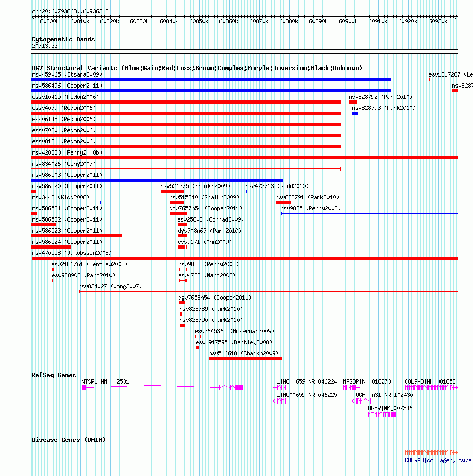Select the nsv521375 (Shaikh2009) variant label
Image resolution: width=473 pixels, height=476 pixels.
[x=195, y=186]
